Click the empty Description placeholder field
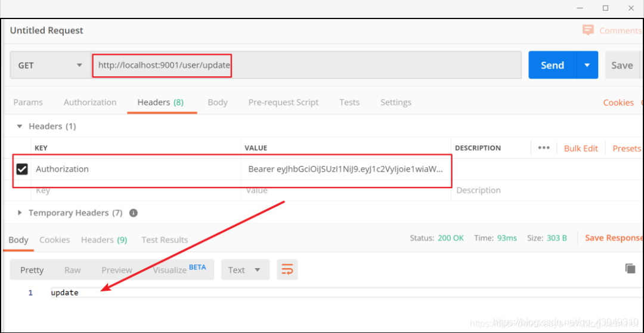 tap(546, 190)
